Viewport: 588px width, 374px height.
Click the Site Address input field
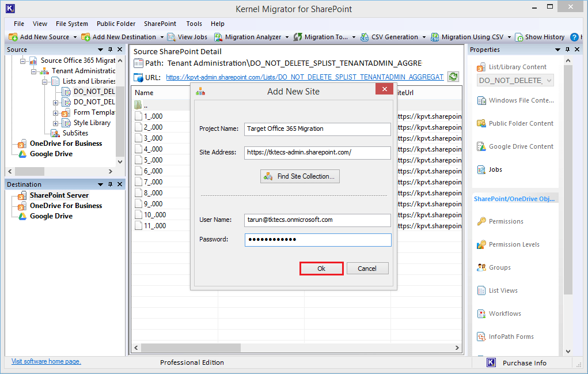pyautogui.click(x=318, y=153)
